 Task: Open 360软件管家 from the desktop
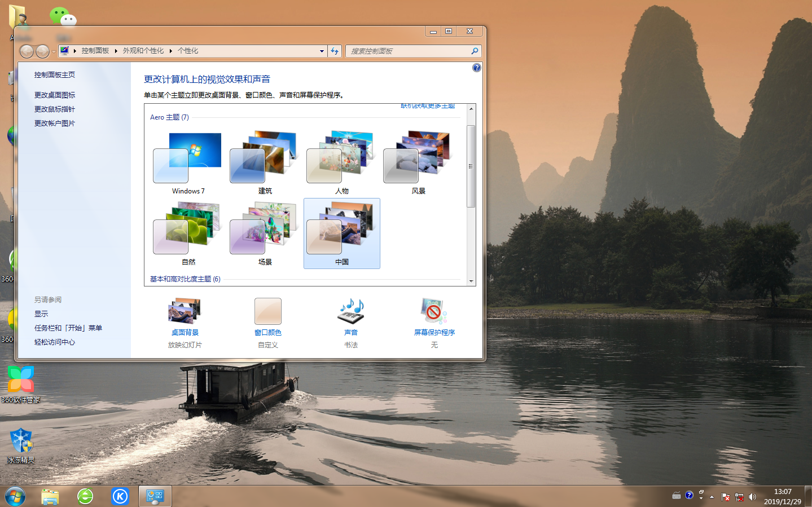pyautogui.click(x=20, y=380)
